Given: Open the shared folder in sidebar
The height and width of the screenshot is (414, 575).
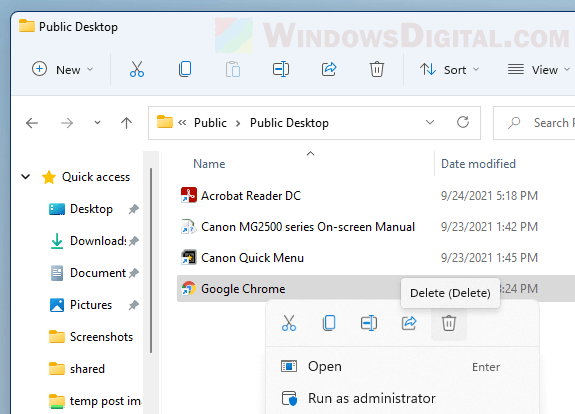Looking at the screenshot, I should tap(87, 369).
